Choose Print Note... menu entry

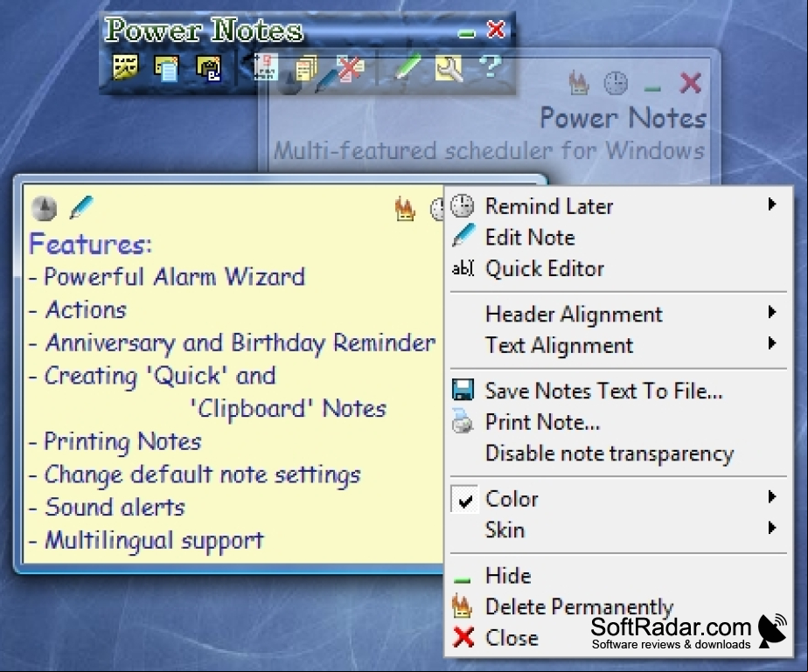click(618, 422)
